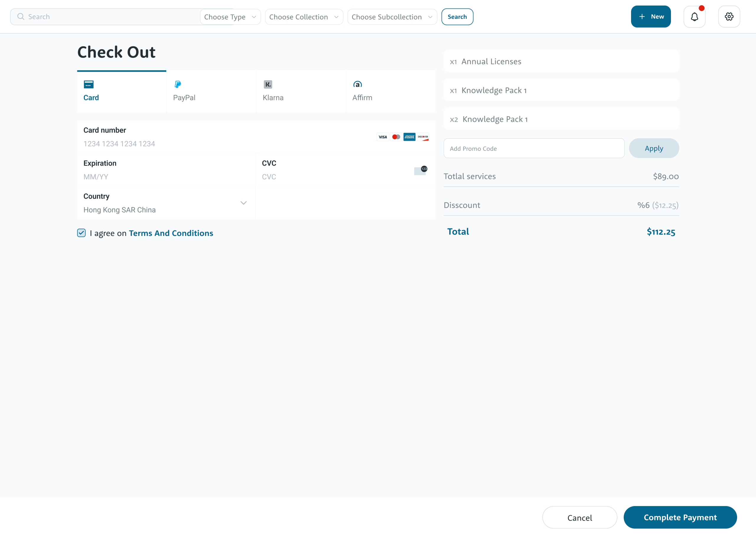Screen dimensions: 756x537
Task: Click the CVC card hint icon
Action: tap(421, 171)
